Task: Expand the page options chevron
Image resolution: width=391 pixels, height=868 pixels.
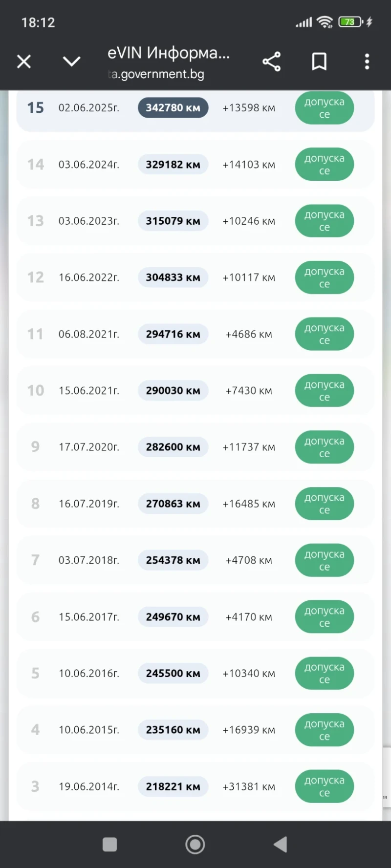Action: pyautogui.click(x=72, y=62)
